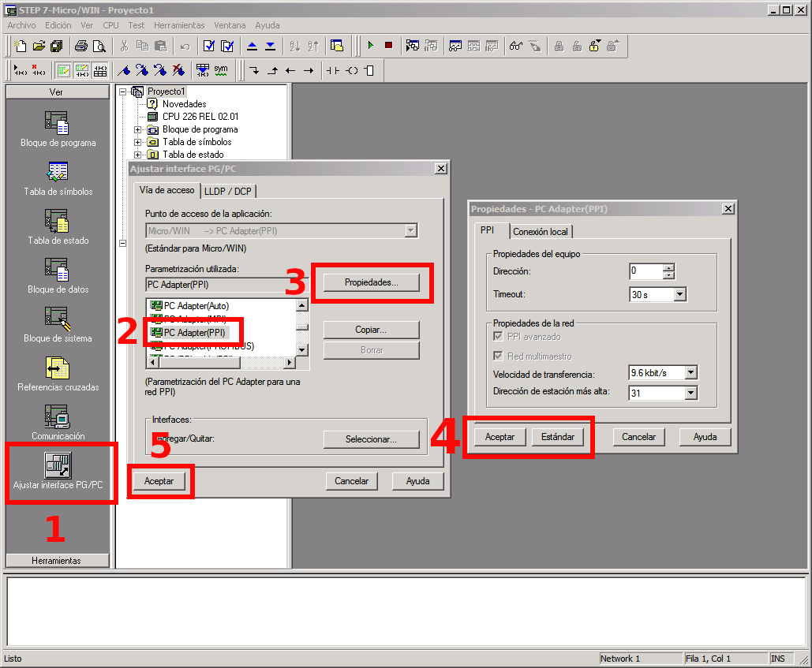812x668 pixels.
Task: Click adapter list horizontal scroll right arrow
Action: [290, 363]
